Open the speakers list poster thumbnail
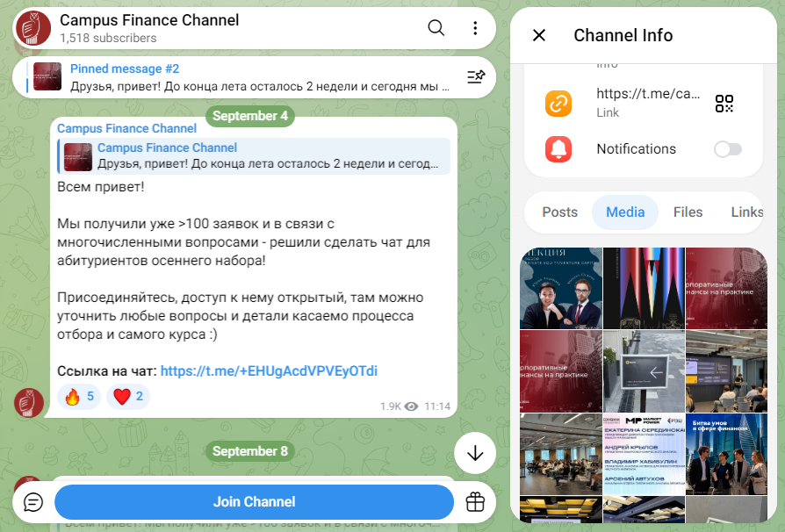785x532 pixels. (x=644, y=455)
